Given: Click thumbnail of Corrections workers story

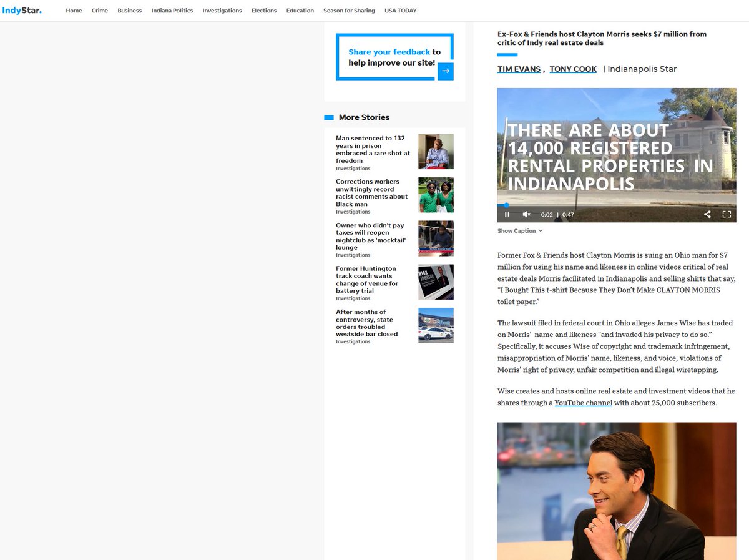Looking at the screenshot, I should (x=436, y=195).
